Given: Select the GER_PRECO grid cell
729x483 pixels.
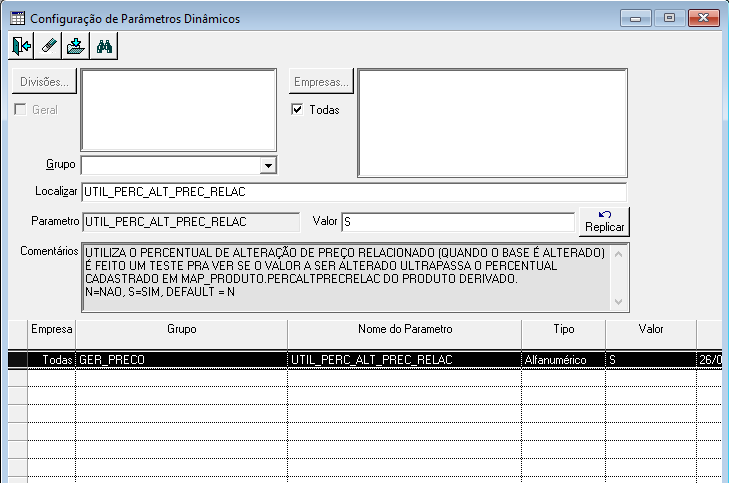Looking at the screenshot, I should tap(181, 360).
